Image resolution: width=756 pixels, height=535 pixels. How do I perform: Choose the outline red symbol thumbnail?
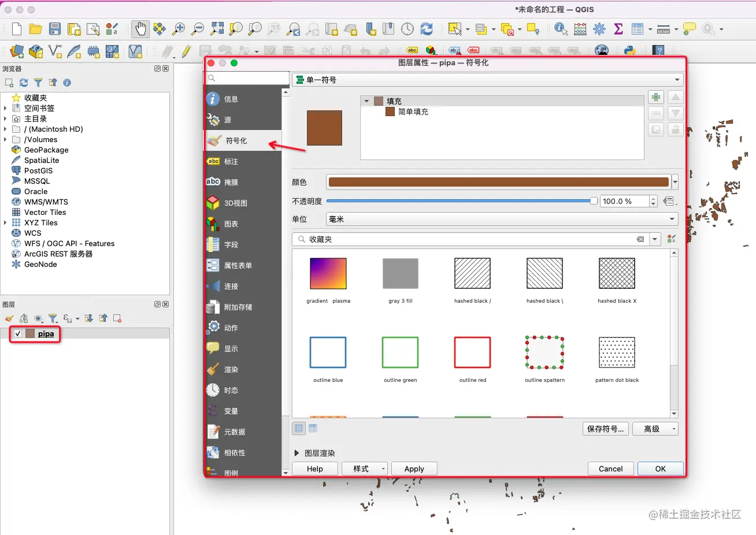click(x=473, y=352)
